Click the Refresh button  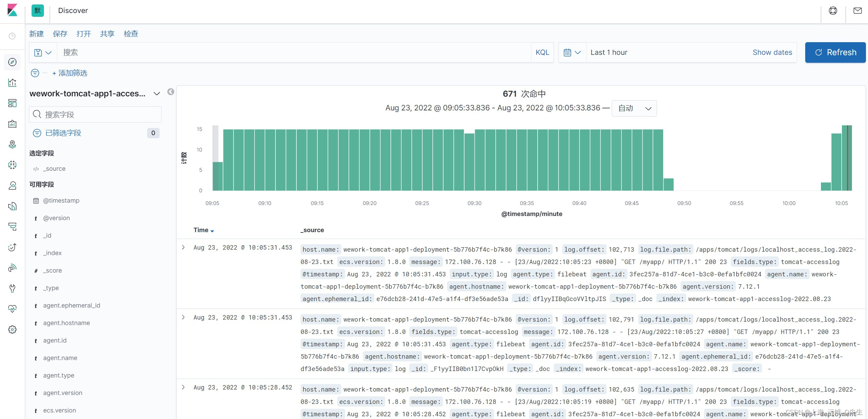coord(835,52)
